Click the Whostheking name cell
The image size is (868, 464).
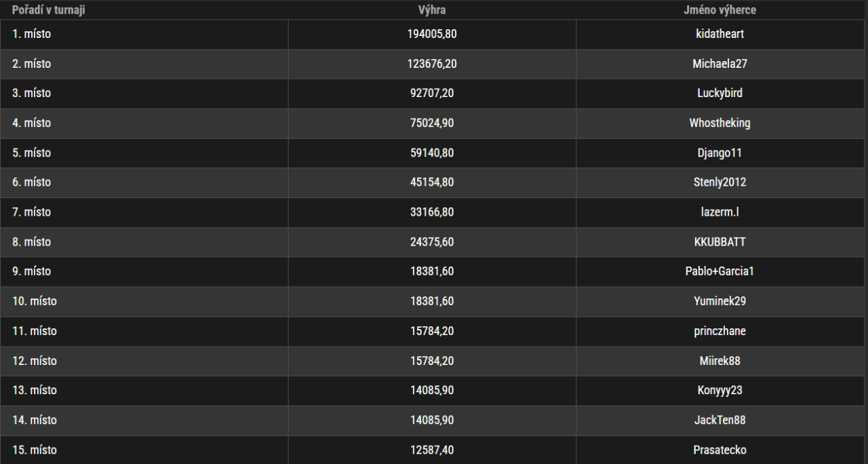(719, 123)
